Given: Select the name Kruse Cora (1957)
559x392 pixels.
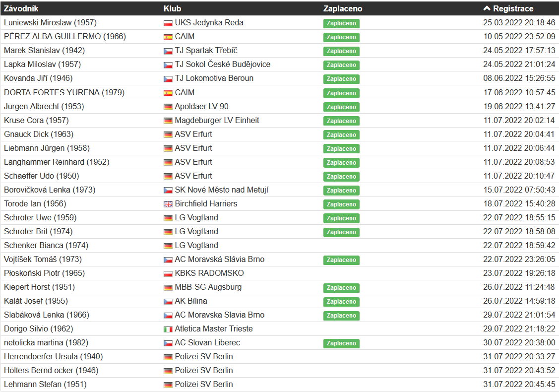Looking at the screenshot, I should 36,120.
